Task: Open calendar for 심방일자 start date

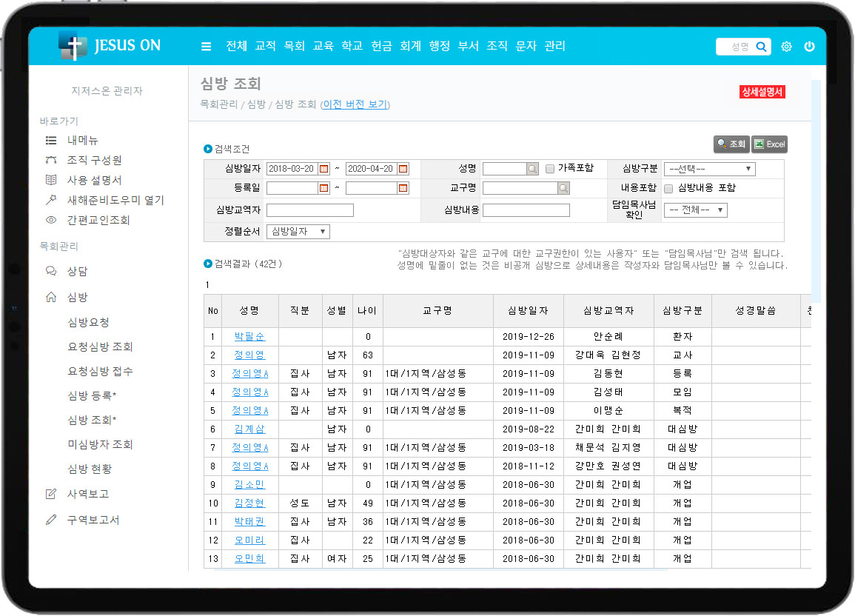Action: pyautogui.click(x=323, y=169)
